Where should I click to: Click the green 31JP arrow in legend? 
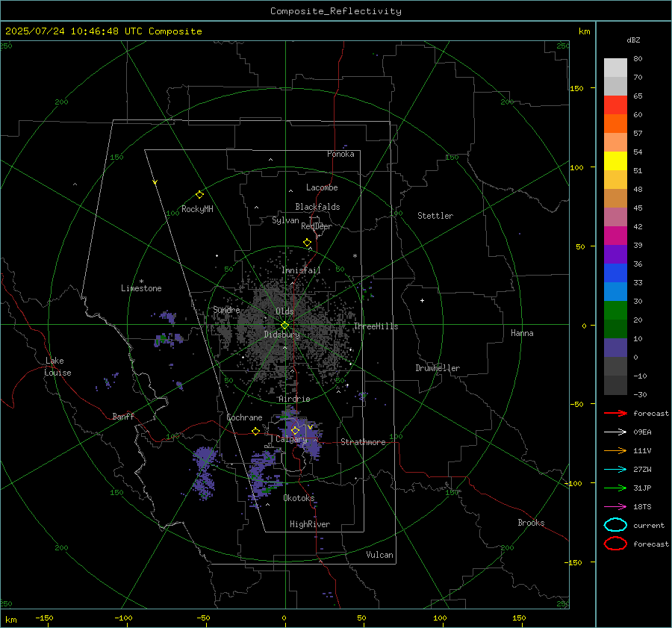tap(616, 488)
